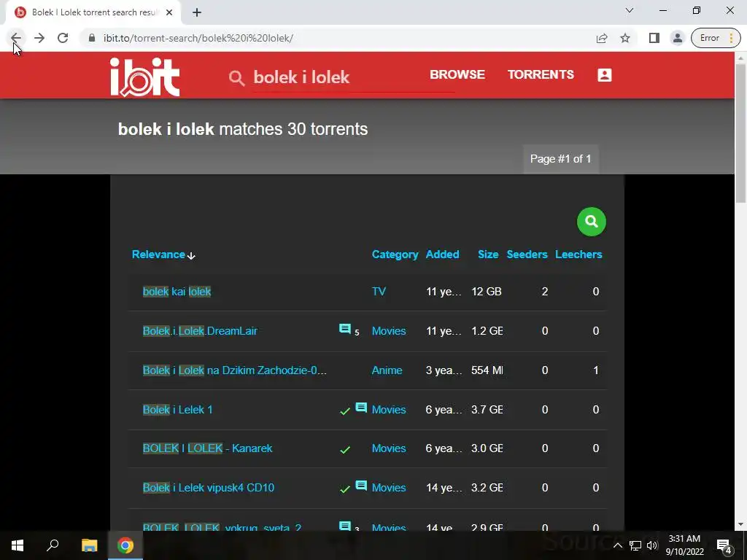Open the Bolek.i.Lolek.DreamLair torrent
The image size is (747, 560).
coord(200,331)
